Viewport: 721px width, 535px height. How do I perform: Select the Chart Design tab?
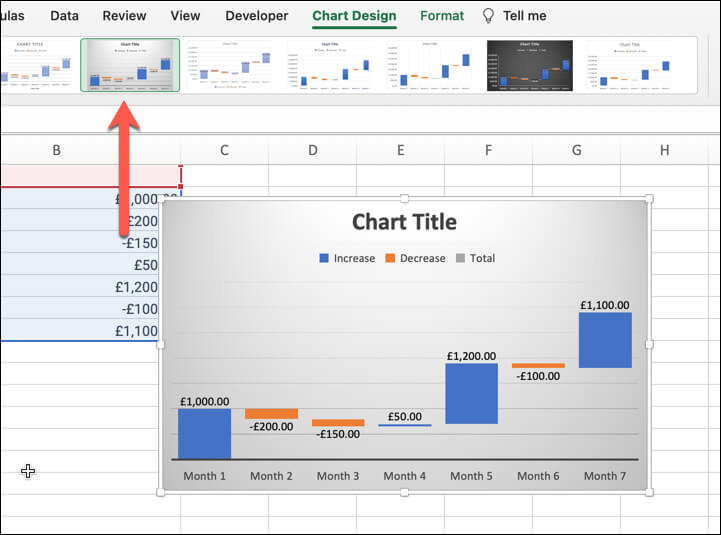(x=354, y=16)
